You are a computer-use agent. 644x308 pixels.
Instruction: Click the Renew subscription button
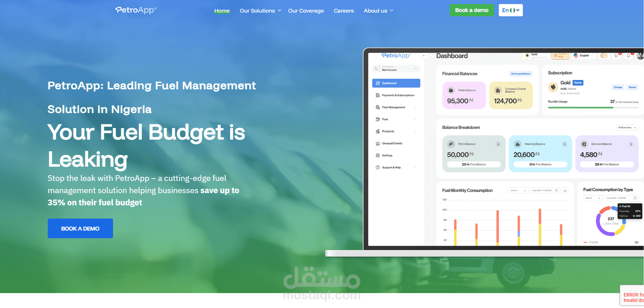coord(632,87)
